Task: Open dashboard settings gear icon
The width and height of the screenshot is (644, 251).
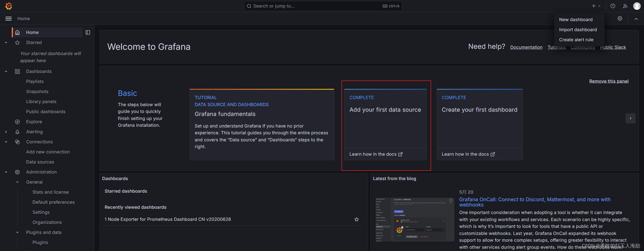Action: pos(620,19)
